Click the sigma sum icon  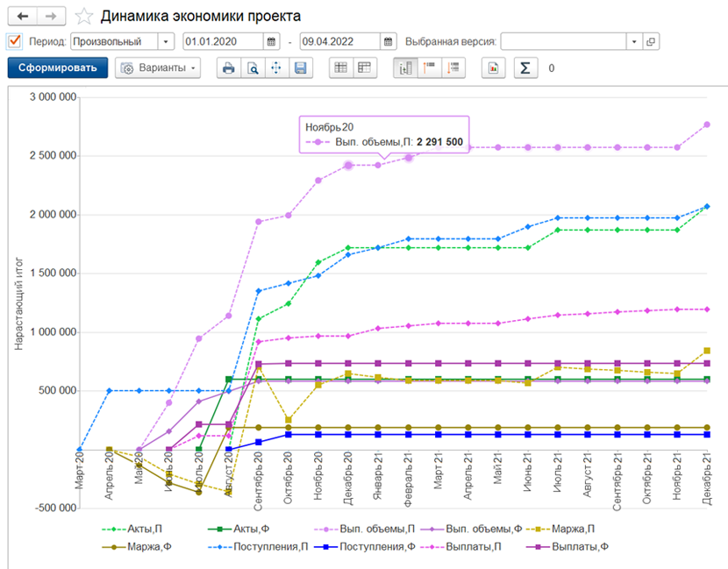[x=525, y=68]
